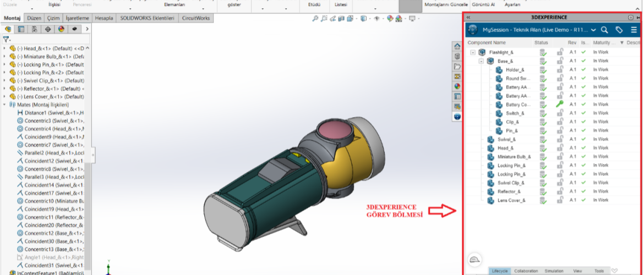Select the DisplayManager color-ball tab icon

point(61,29)
